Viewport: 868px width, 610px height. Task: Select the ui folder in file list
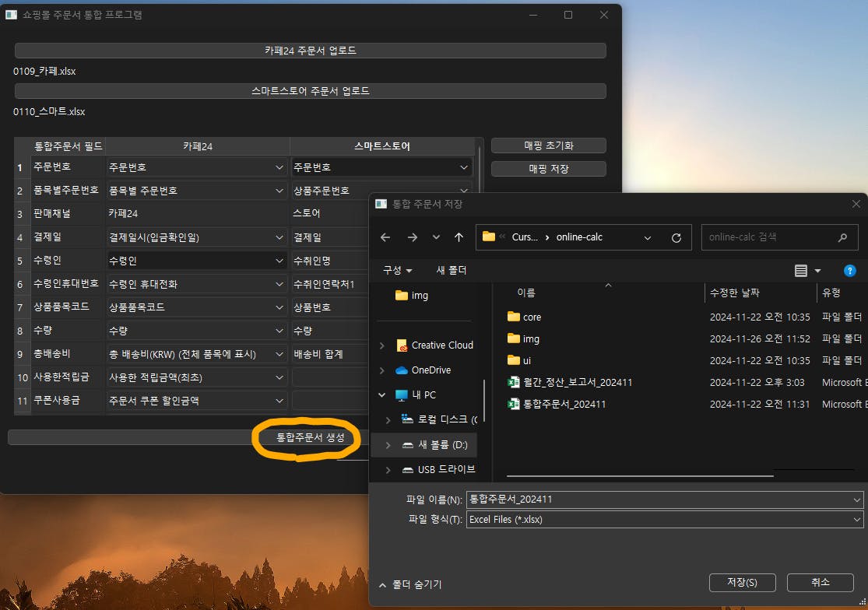pyautogui.click(x=519, y=360)
